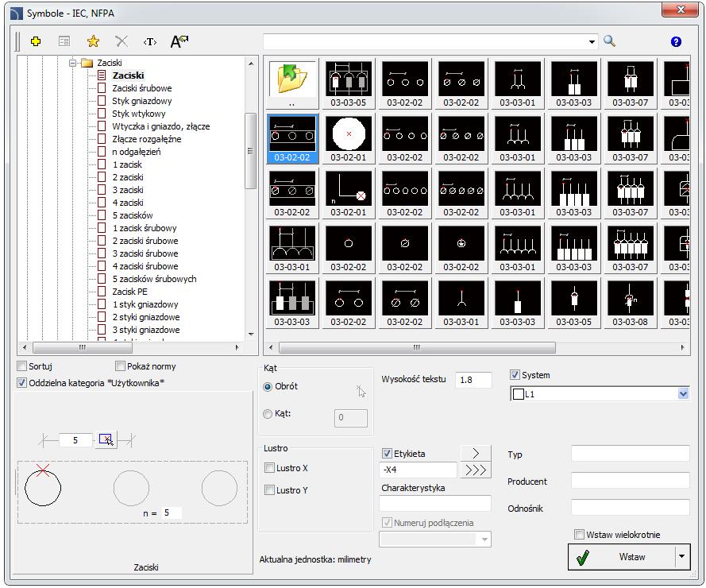The image size is (706, 588).
Task: Select the highlighted 03-02-02 boxed terminals symbol
Action: pos(292,138)
